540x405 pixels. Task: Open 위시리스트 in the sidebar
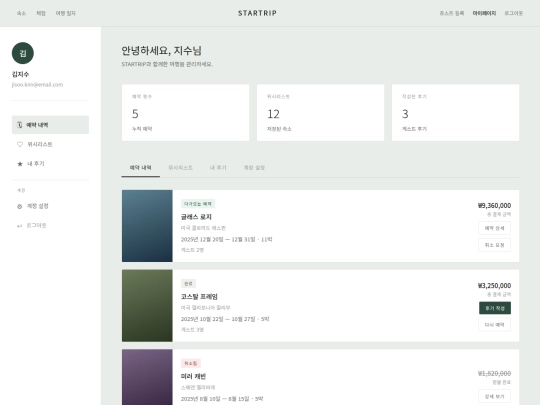50,144
